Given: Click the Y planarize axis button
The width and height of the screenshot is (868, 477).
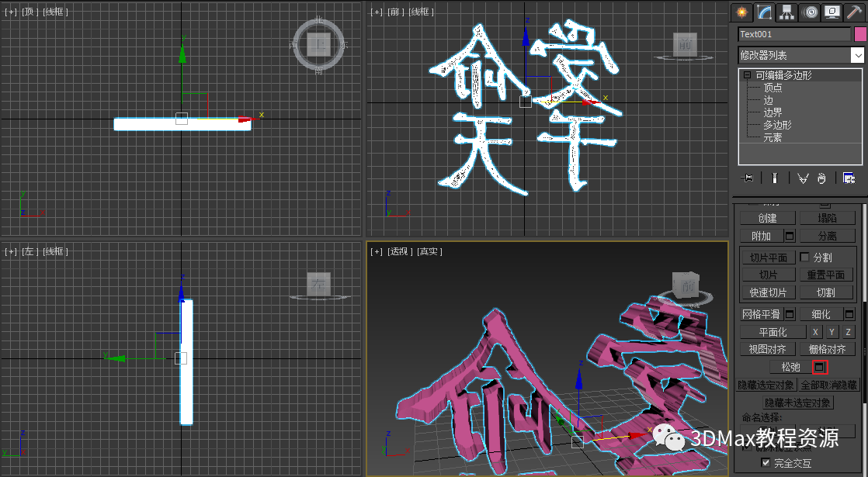Looking at the screenshot, I should point(832,332).
